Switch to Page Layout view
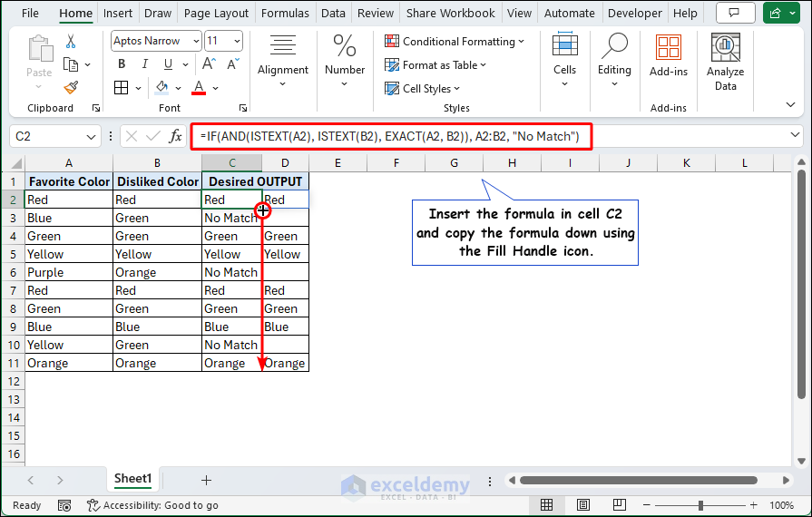This screenshot has width=812, height=517. (583, 505)
